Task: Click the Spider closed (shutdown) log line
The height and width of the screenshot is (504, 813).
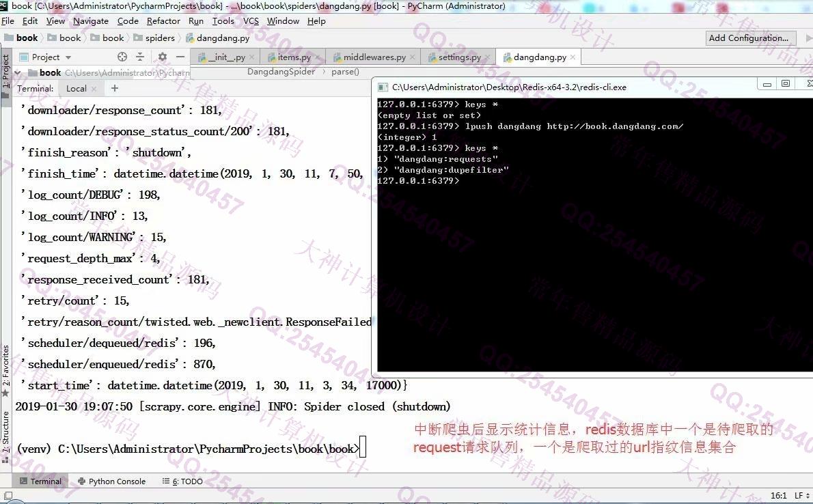Action: click(233, 406)
